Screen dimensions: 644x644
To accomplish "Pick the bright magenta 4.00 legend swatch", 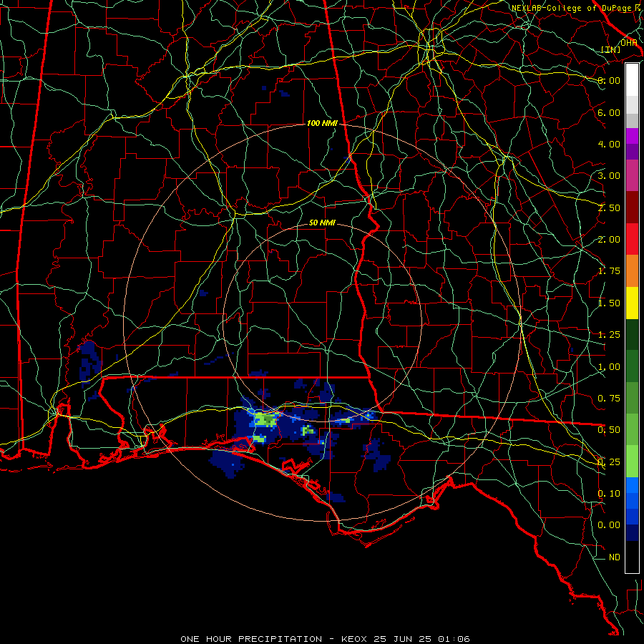I will coord(632,136).
